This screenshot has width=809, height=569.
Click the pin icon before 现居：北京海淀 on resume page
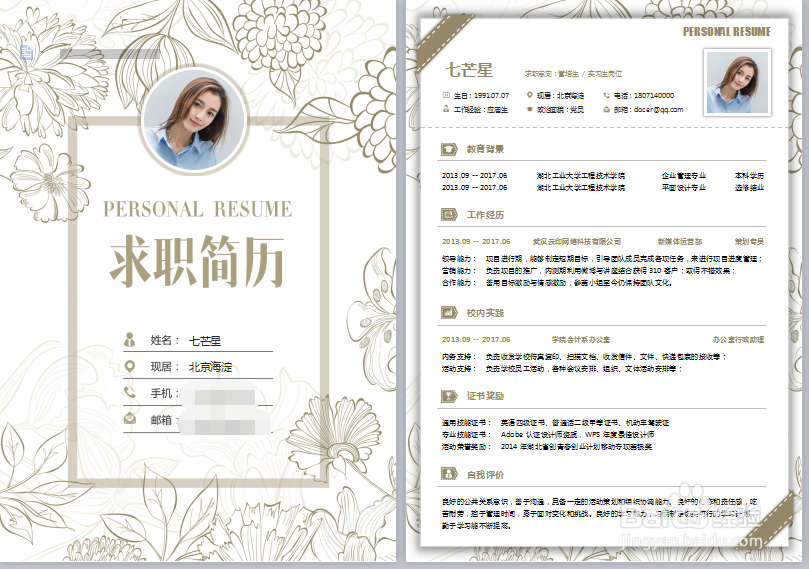(x=529, y=95)
